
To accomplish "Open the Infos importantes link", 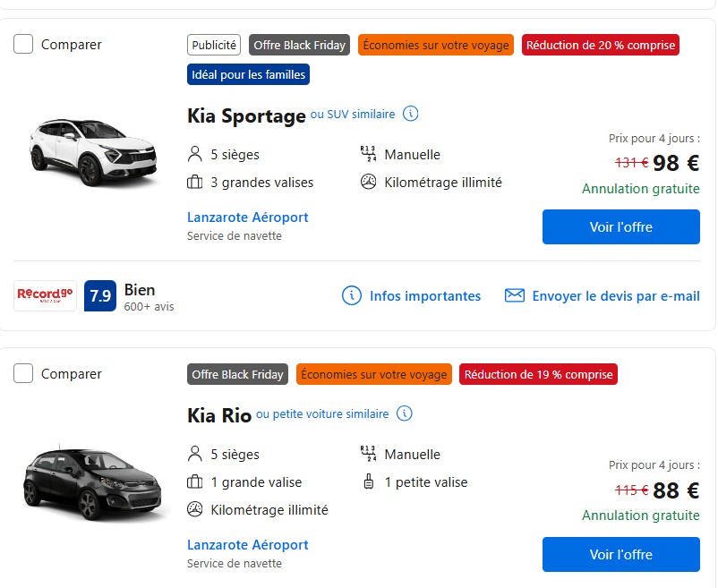I will pyautogui.click(x=425, y=295).
